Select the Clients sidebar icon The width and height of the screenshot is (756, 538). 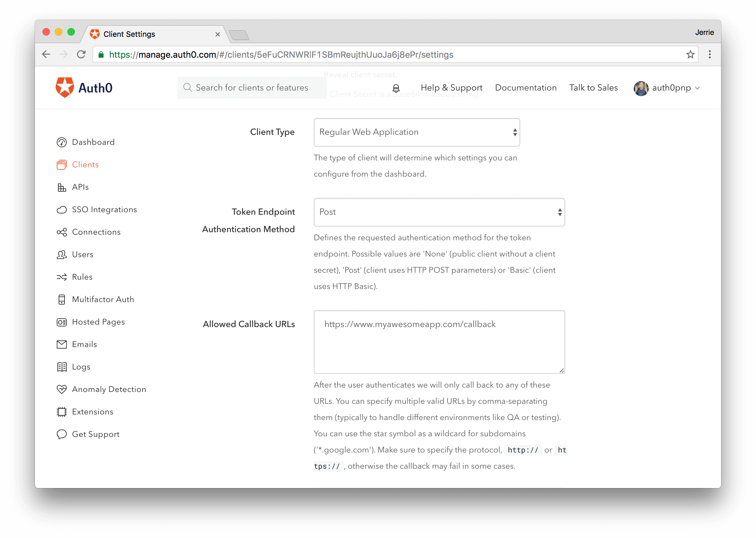tap(61, 165)
